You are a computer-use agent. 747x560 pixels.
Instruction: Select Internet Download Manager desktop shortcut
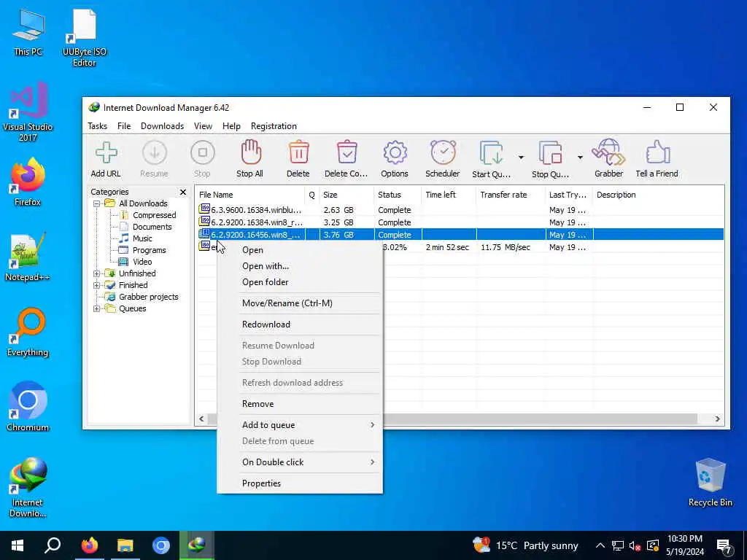click(28, 487)
